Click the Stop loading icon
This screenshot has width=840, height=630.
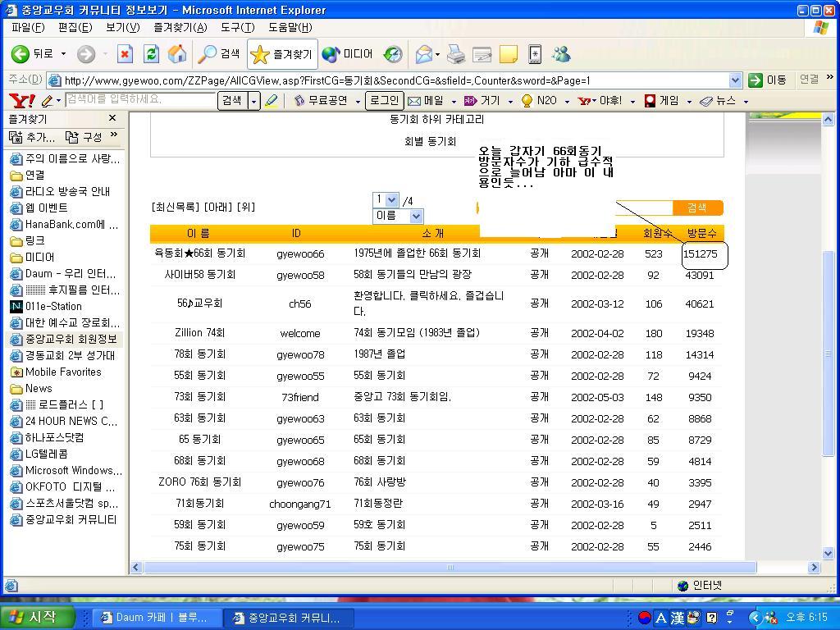[x=125, y=54]
